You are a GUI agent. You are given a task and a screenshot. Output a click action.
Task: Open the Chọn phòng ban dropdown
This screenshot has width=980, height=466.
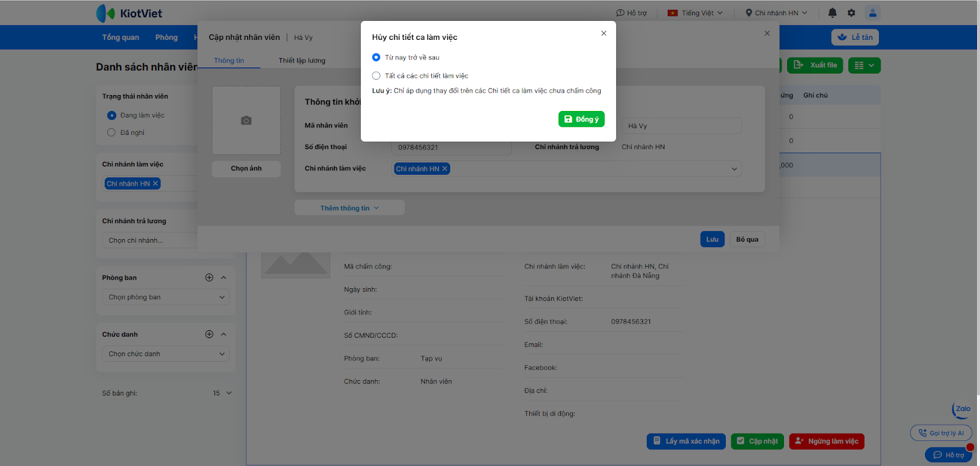click(x=166, y=297)
